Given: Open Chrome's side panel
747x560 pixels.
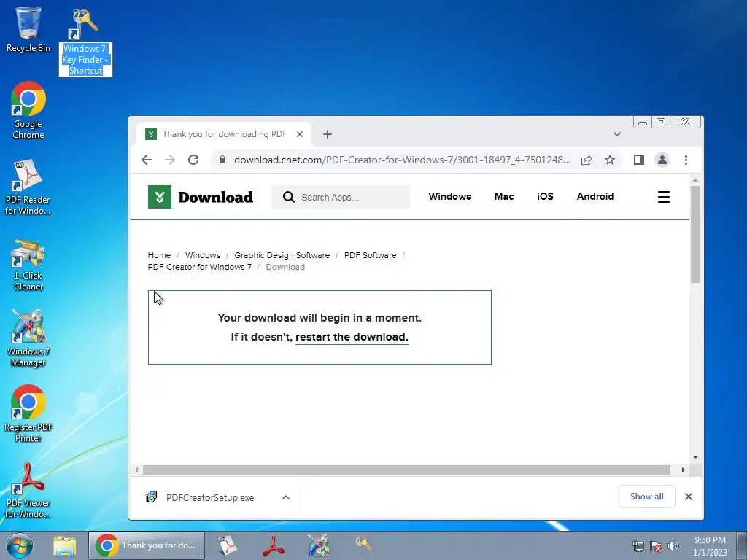Looking at the screenshot, I should point(639,160).
